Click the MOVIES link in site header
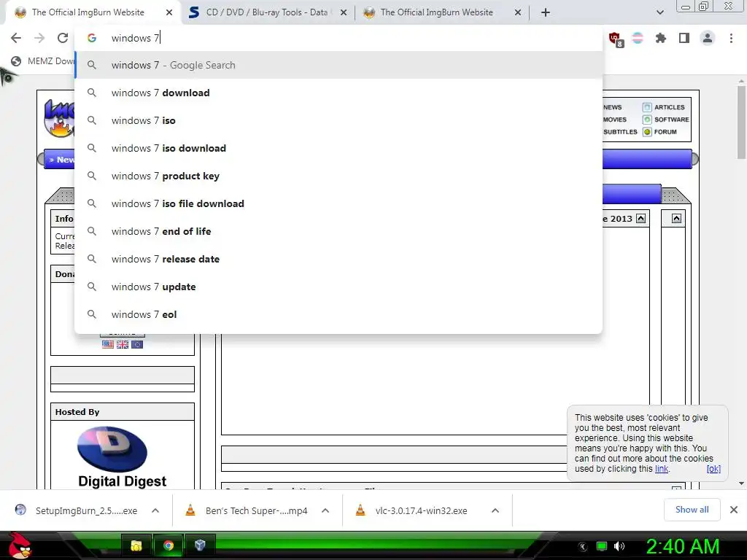The image size is (747, 560). (x=614, y=120)
